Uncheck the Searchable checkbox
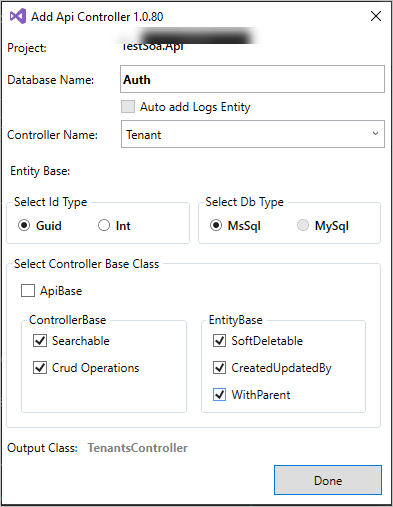The image size is (393, 507). tap(40, 341)
